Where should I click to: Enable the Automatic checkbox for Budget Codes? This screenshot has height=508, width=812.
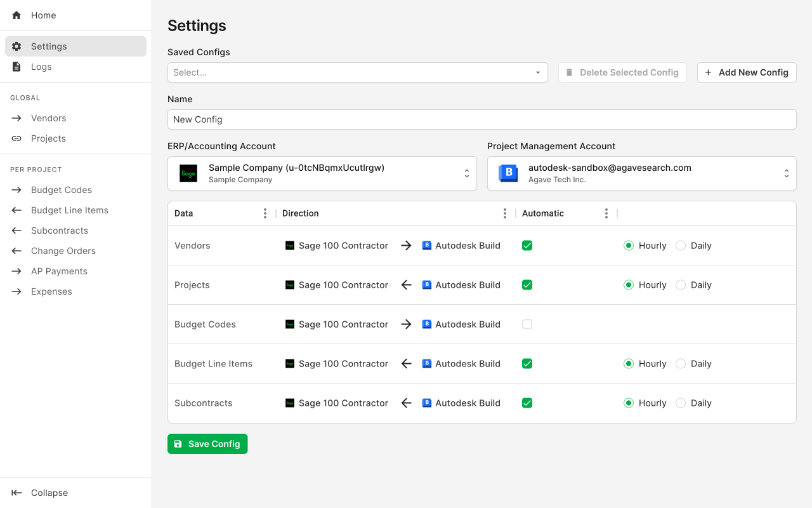(x=527, y=324)
